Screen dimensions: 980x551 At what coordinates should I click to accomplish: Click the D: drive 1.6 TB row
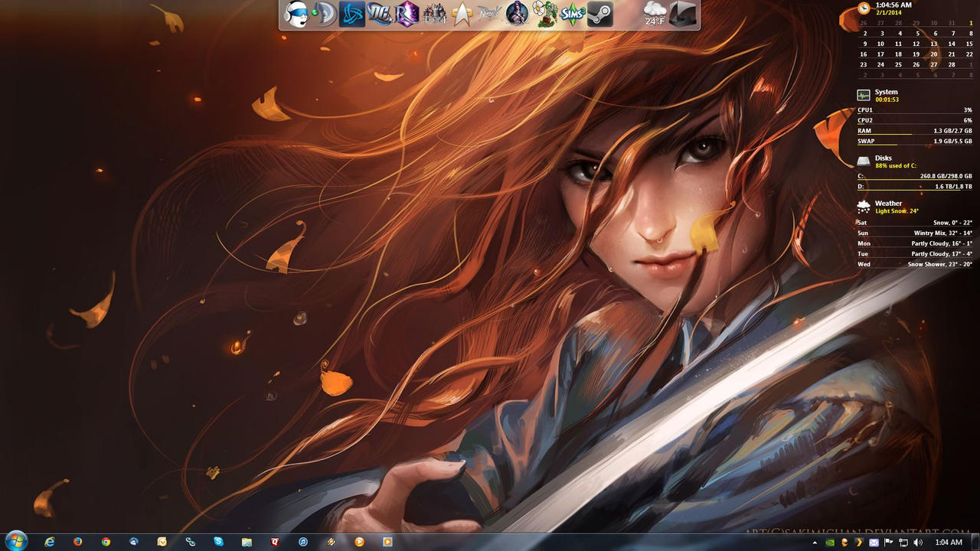pyautogui.click(x=915, y=186)
